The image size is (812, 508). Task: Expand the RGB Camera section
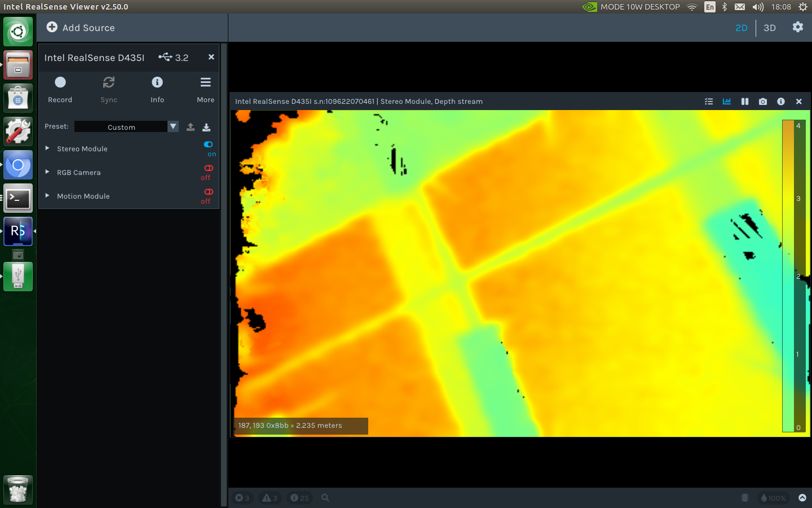point(47,172)
